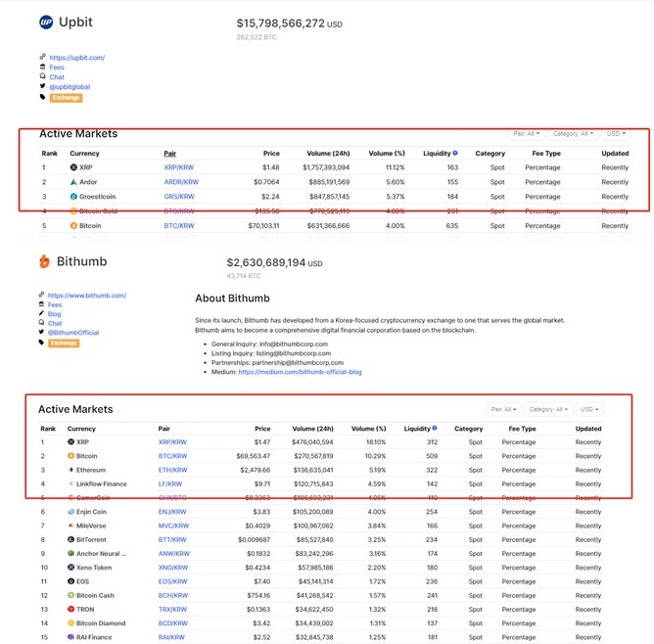Open the https://www.bithumb.com/ link
This screenshot has width=654, height=644.
(x=87, y=296)
